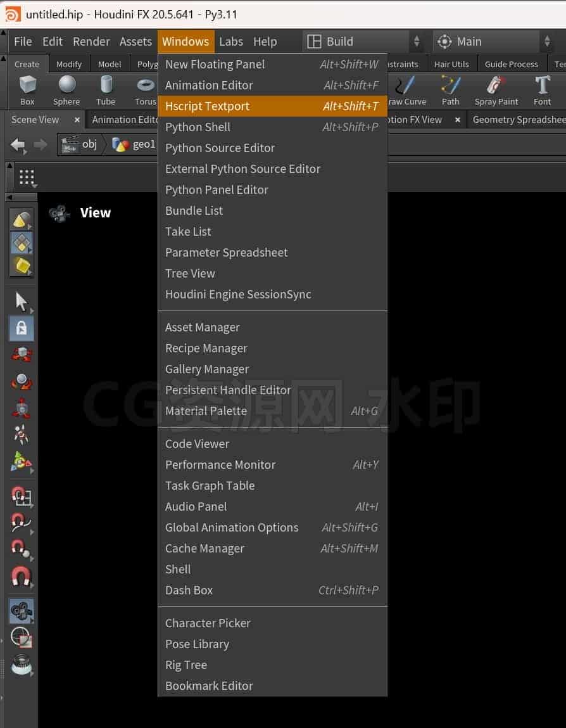This screenshot has width=566, height=728.
Task: Click the forward navigation arrow
Action: tap(41, 145)
